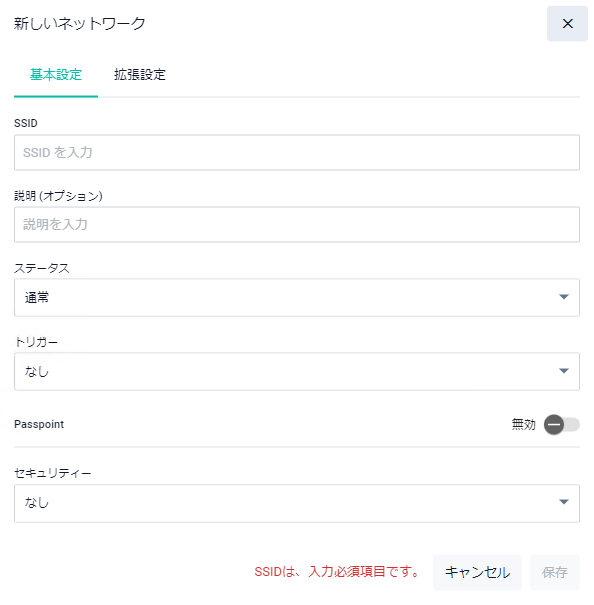Click the 保存 button
The image size is (594, 605).
tap(555, 572)
